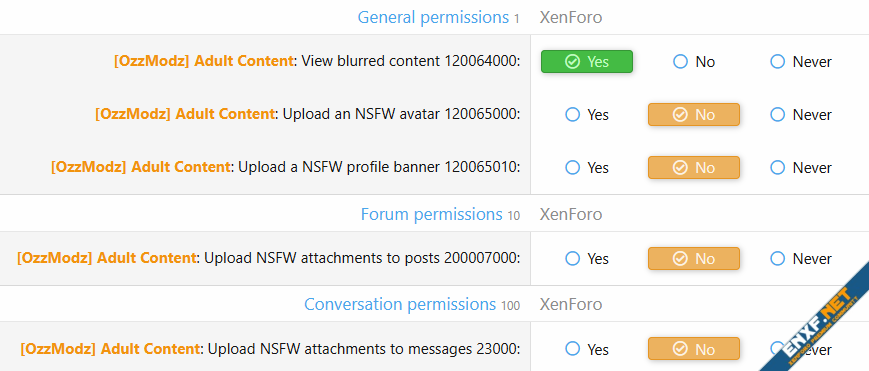Open the Forum permissions heading link
The width and height of the screenshot is (869, 371).
431,214
